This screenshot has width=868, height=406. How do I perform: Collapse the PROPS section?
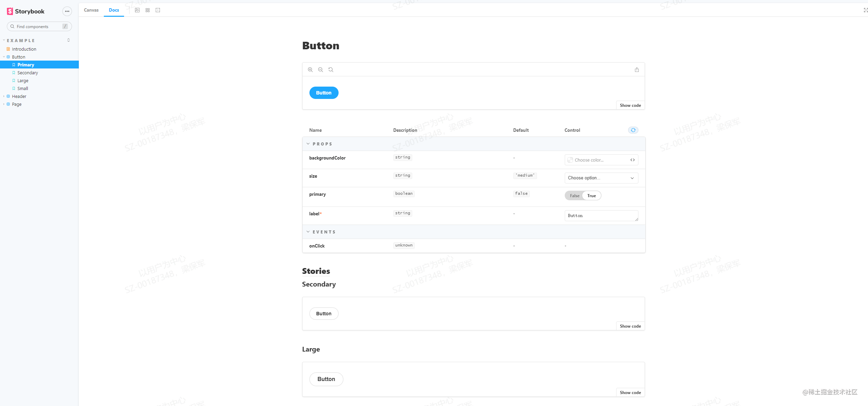[308, 144]
